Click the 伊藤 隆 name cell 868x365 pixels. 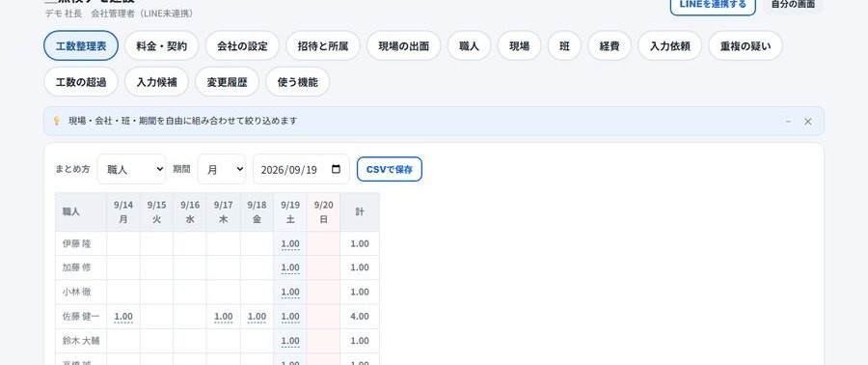click(81, 243)
